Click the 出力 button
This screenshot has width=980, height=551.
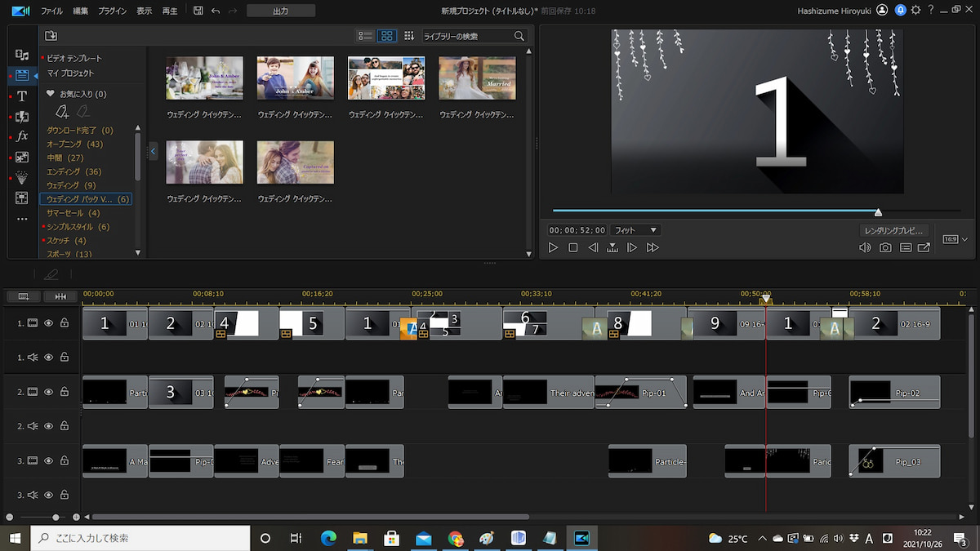tap(281, 11)
